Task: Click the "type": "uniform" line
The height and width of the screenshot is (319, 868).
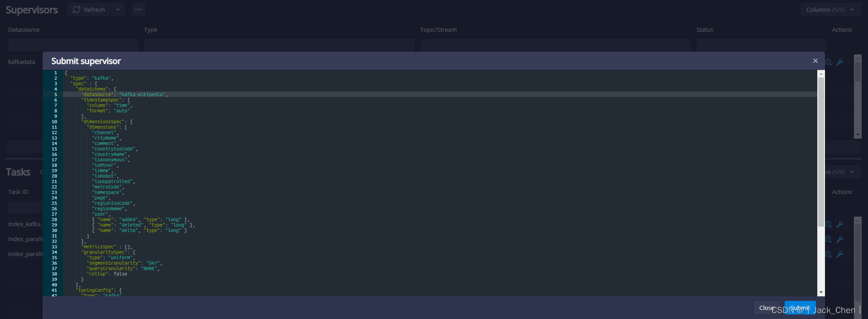Action: (x=111, y=258)
